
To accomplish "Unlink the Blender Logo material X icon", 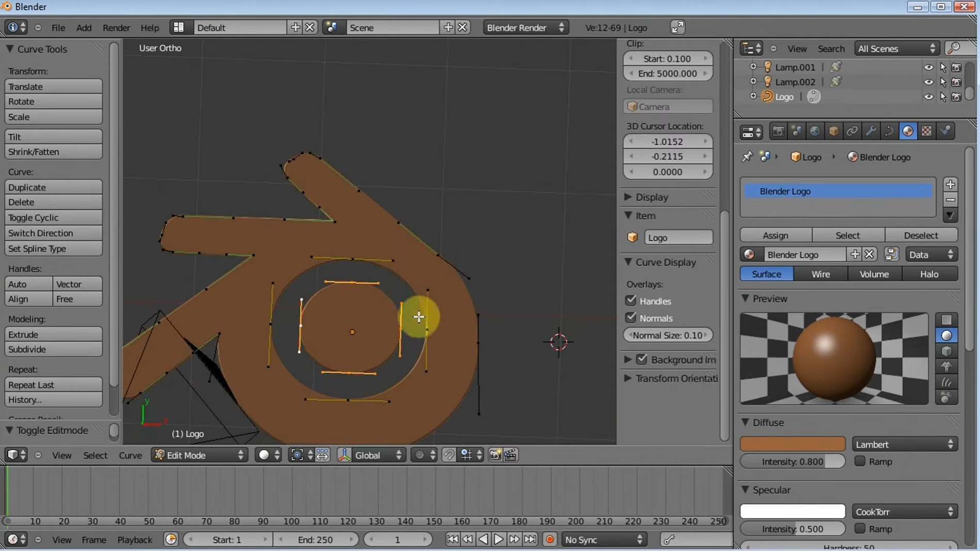I will coord(870,254).
